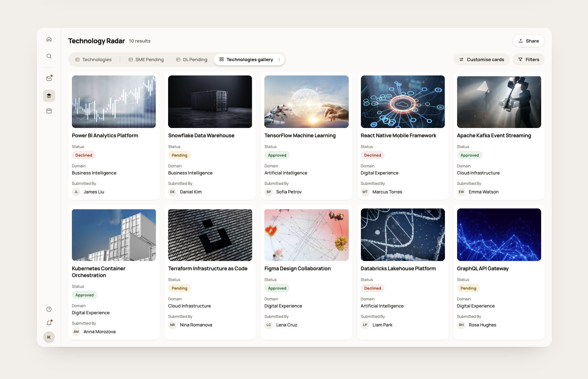The image size is (588, 379).
Task: Open the mail inbox icon
Action: click(49, 79)
